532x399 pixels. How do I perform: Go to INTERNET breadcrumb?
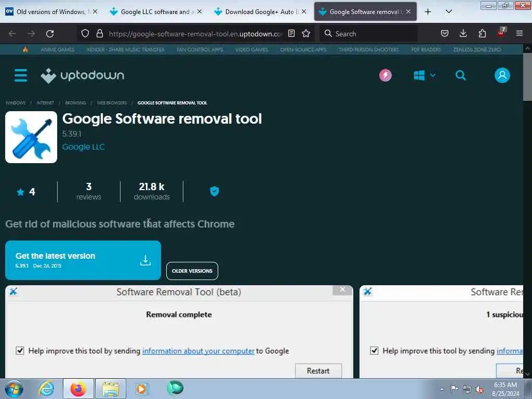click(45, 103)
